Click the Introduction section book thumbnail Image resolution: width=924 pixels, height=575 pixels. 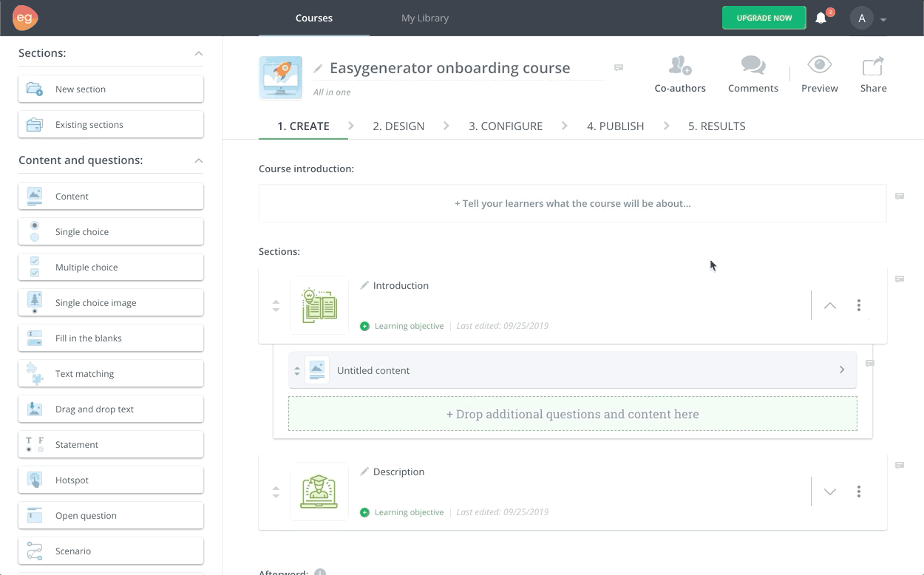(319, 305)
